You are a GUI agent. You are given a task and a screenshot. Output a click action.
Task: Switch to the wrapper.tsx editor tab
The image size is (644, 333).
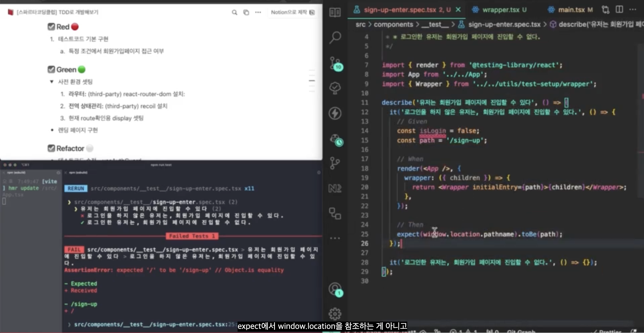pyautogui.click(x=500, y=10)
